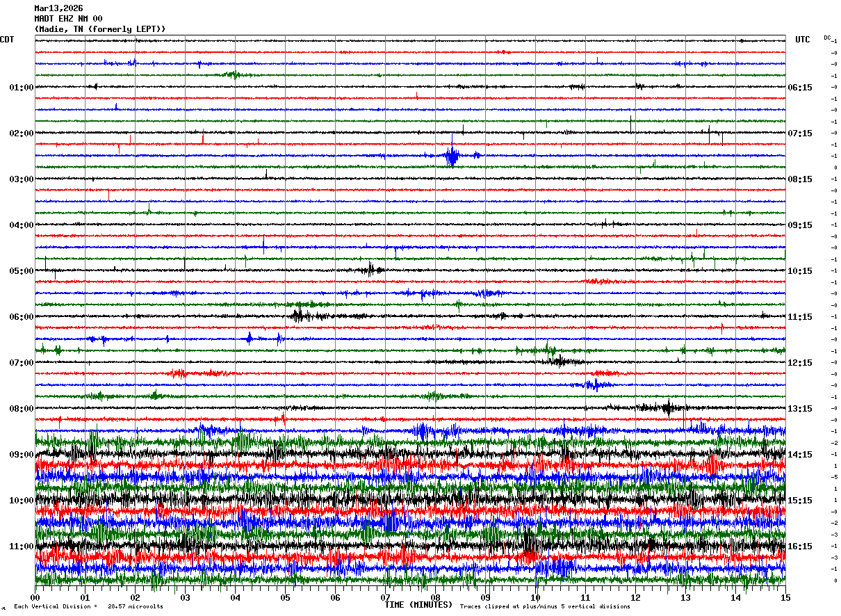Click the 12 minute tick label
Image resolution: width=841 pixels, height=616 pixels.
635,597
